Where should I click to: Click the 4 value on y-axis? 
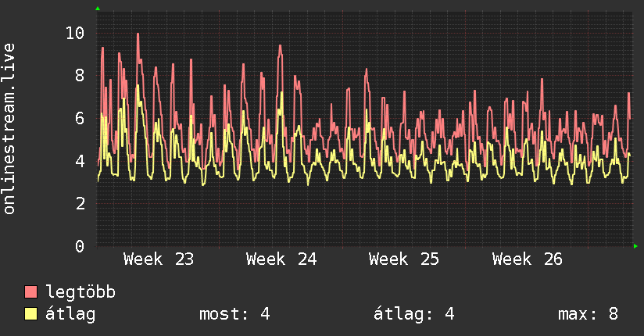coord(80,161)
